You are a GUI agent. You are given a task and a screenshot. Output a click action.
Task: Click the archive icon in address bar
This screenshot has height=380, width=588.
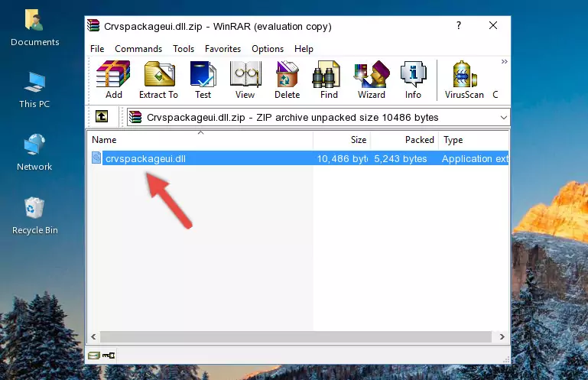[x=135, y=117]
